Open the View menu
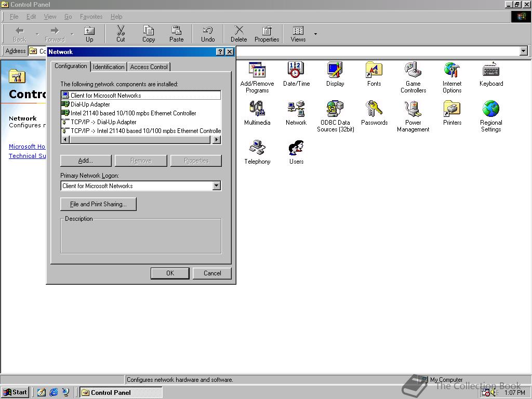Image resolution: width=532 pixels, height=399 pixels. (x=50, y=17)
